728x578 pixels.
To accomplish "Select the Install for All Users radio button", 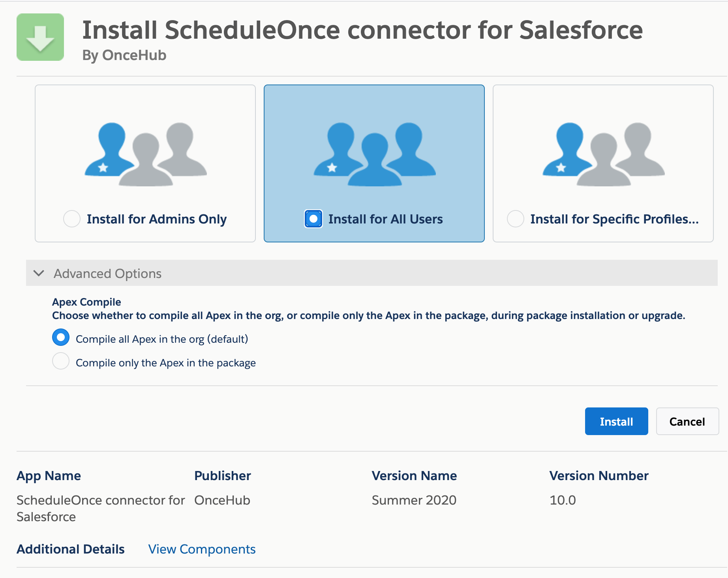I will pos(313,219).
